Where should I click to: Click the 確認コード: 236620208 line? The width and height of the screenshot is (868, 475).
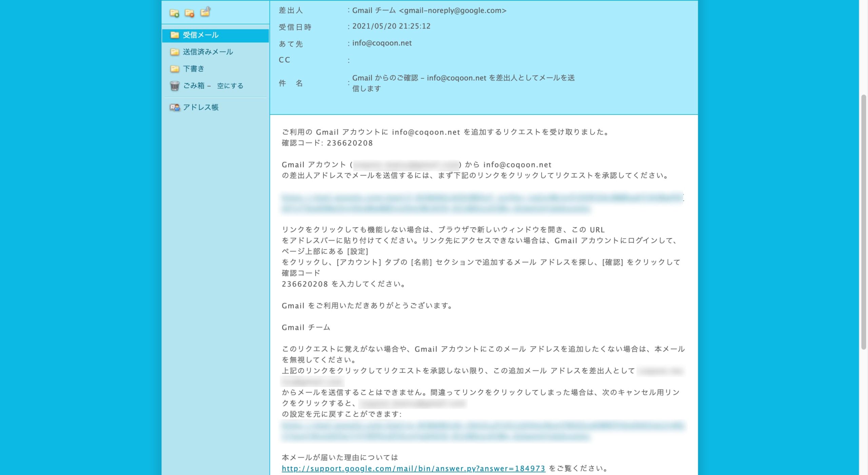click(x=327, y=143)
